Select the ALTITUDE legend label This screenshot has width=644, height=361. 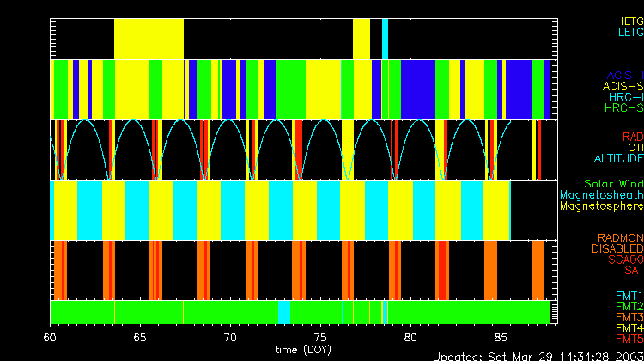618,159
